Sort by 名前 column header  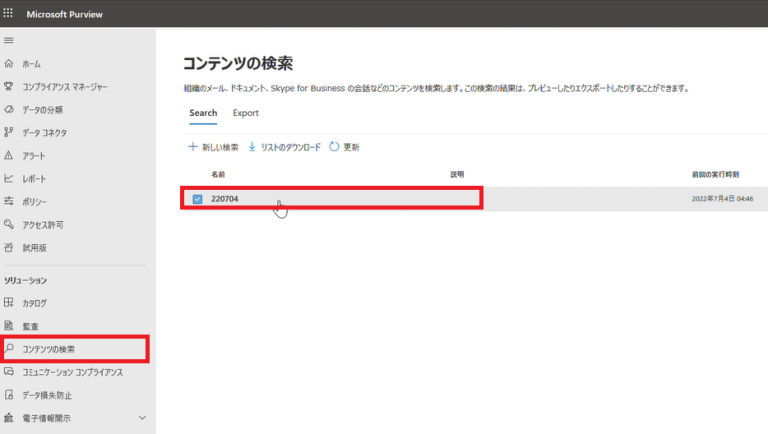click(x=218, y=174)
